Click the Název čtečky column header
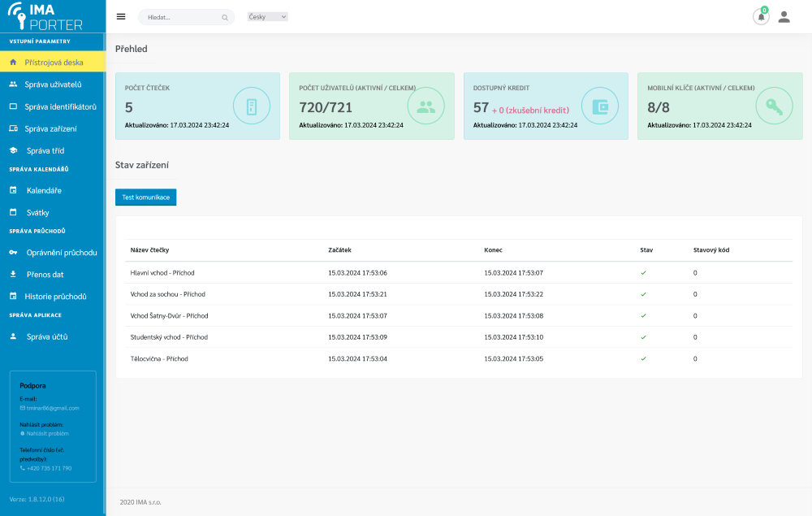Screen dimensions: 812x516 pyautogui.click(x=149, y=249)
